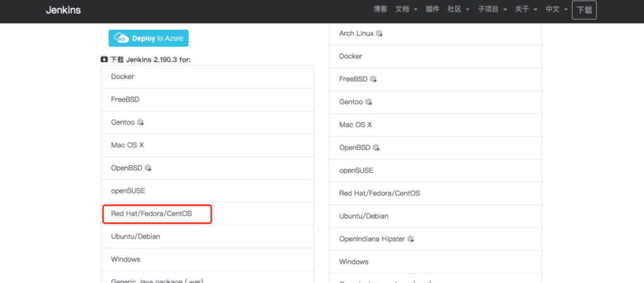Click the gear icon beside Arch Linux
The width and height of the screenshot is (644, 283).
(x=379, y=33)
